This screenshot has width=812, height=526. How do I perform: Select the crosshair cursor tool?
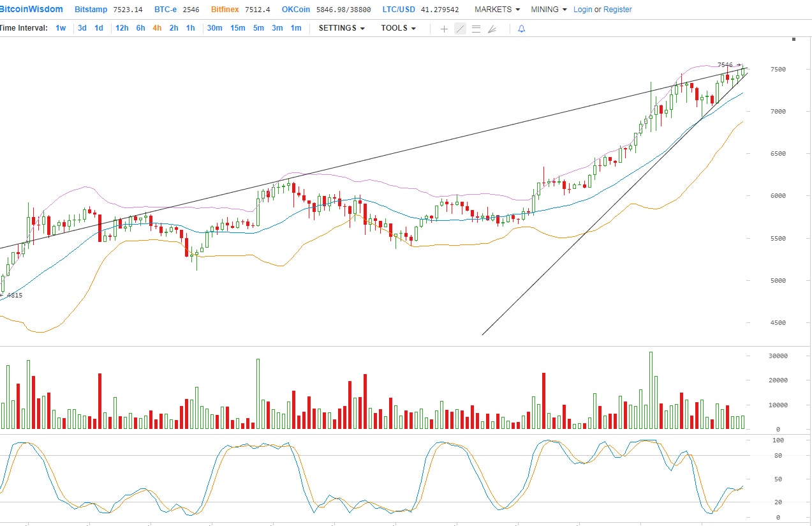point(444,29)
